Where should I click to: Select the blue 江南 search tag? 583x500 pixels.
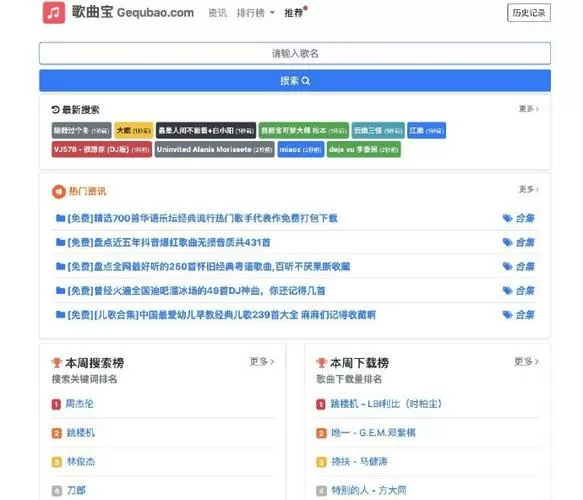click(x=426, y=130)
